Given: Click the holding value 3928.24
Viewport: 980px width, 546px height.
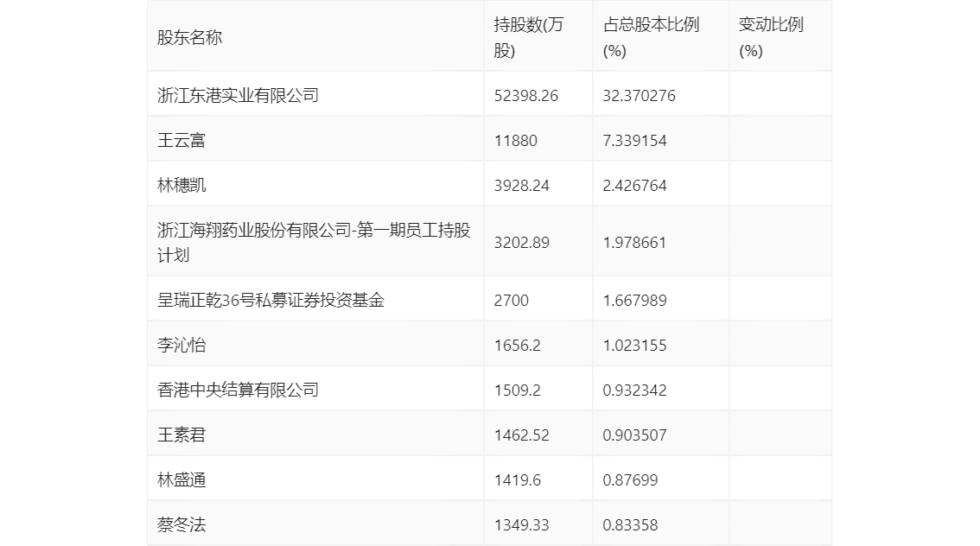Looking at the screenshot, I should pyautogui.click(x=521, y=186).
